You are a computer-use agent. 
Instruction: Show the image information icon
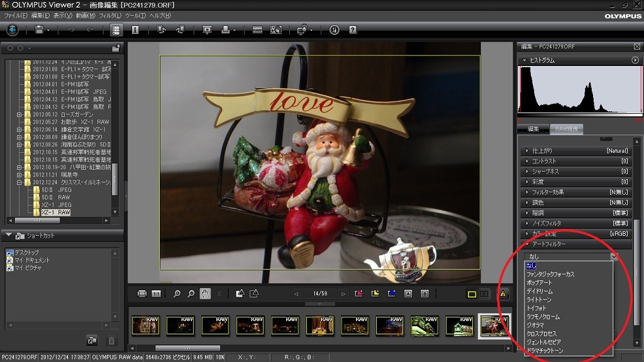(x=135, y=30)
